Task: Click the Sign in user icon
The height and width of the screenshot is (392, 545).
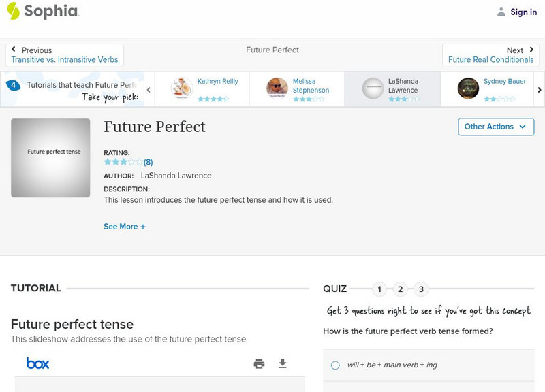Action: click(x=501, y=12)
